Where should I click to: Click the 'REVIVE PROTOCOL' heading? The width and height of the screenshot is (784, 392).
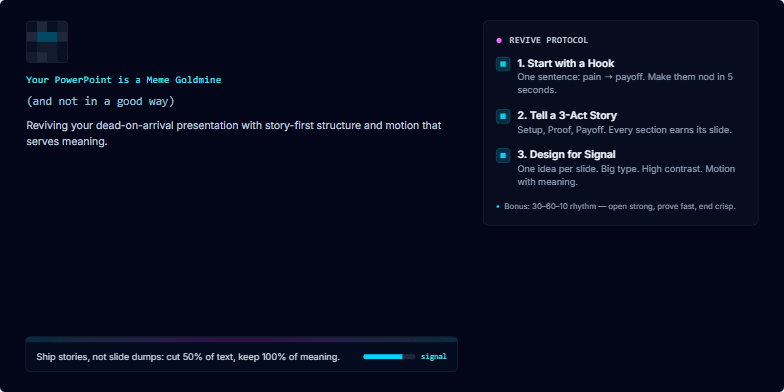(x=548, y=40)
